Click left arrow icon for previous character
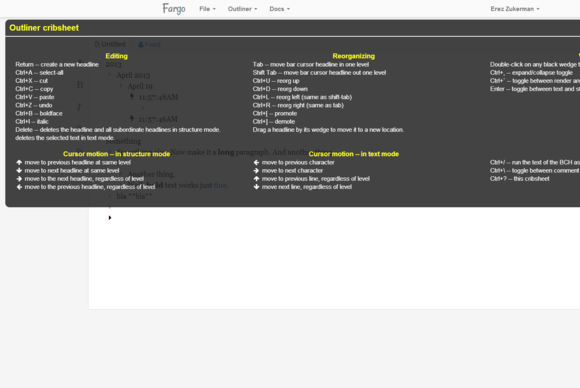 coord(256,162)
